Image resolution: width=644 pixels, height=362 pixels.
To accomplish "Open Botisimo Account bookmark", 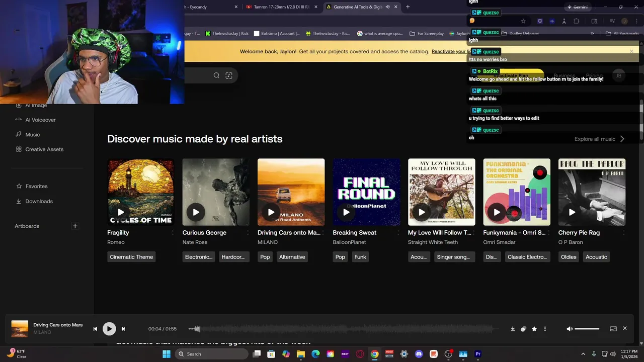I will click(277, 33).
